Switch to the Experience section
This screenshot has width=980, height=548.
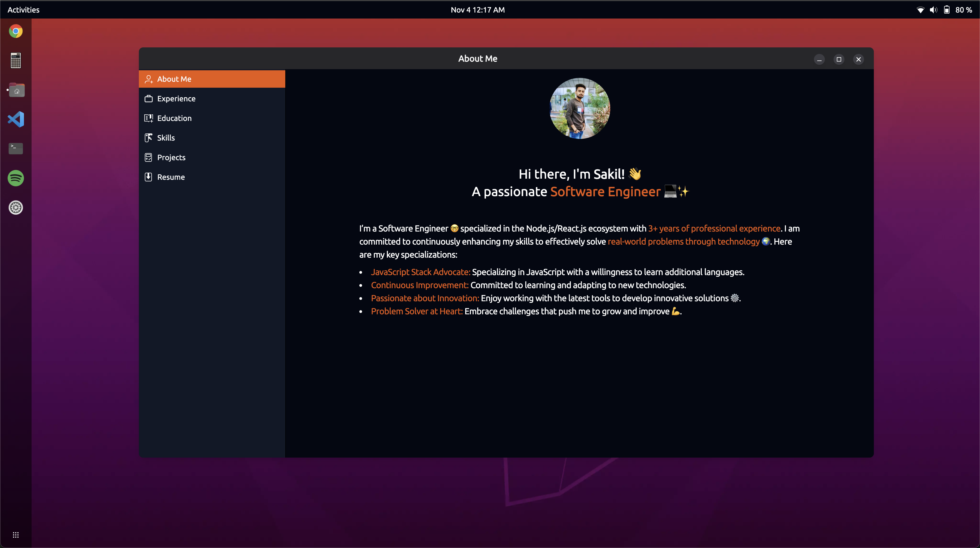pyautogui.click(x=212, y=99)
